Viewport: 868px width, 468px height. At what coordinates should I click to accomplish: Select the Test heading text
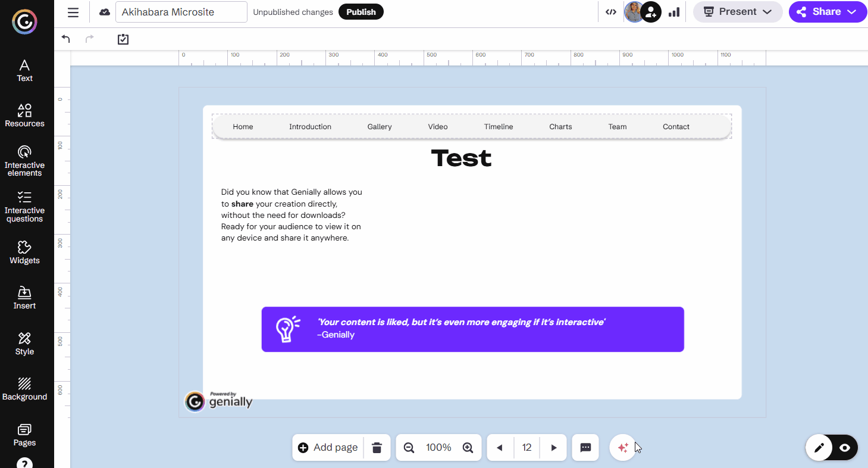(461, 158)
